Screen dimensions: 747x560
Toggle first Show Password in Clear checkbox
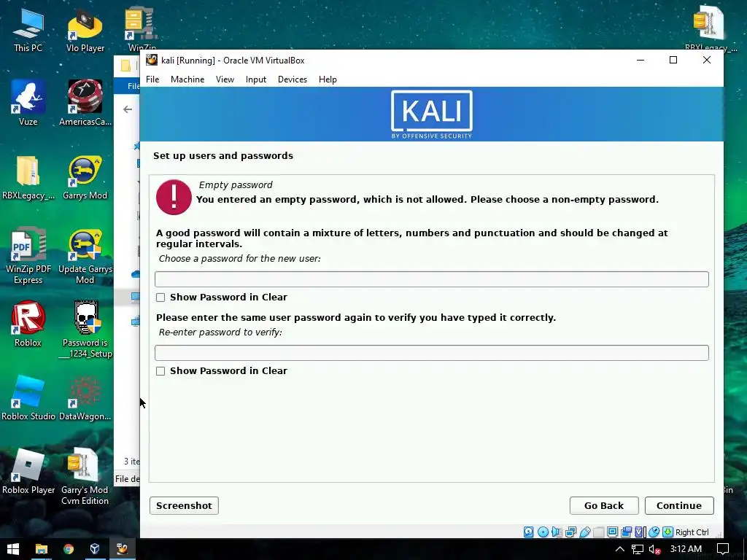click(x=160, y=297)
